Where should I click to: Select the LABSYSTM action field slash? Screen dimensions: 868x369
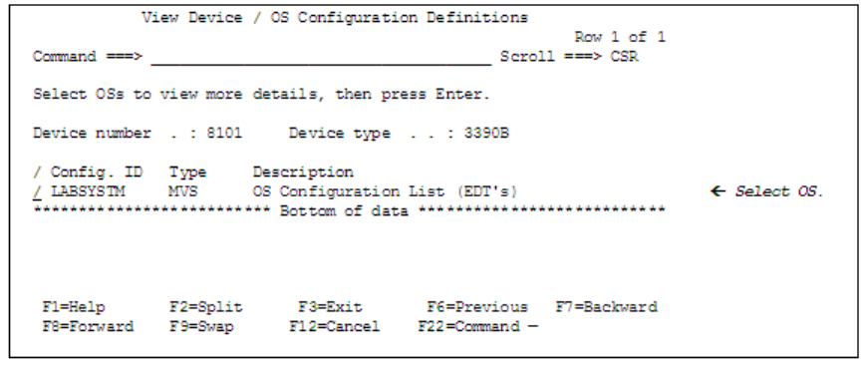point(37,191)
